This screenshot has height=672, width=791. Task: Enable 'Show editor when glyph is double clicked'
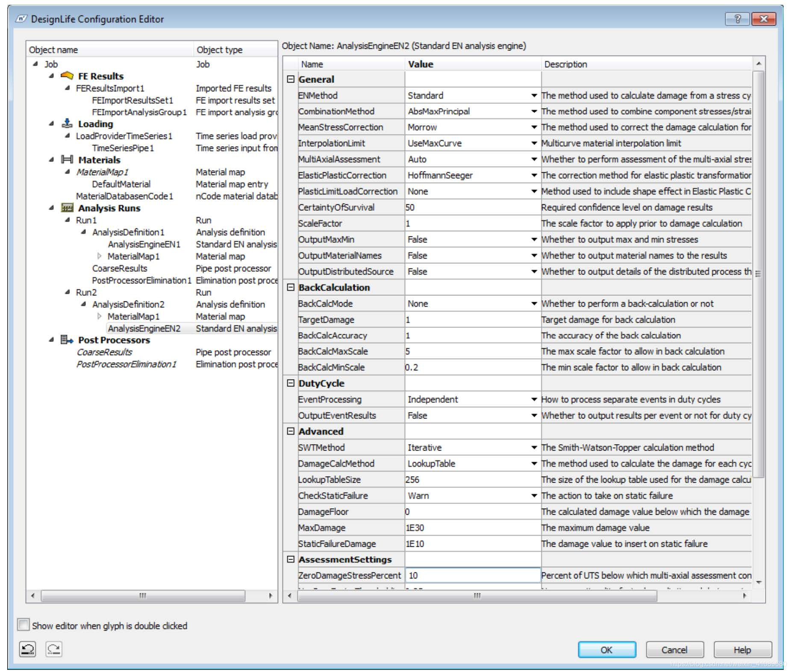tap(23, 625)
